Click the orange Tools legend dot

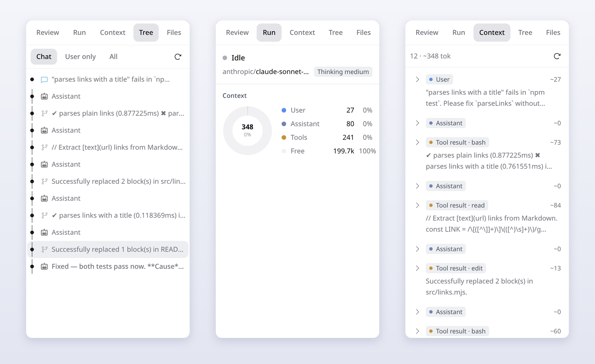coord(284,137)
